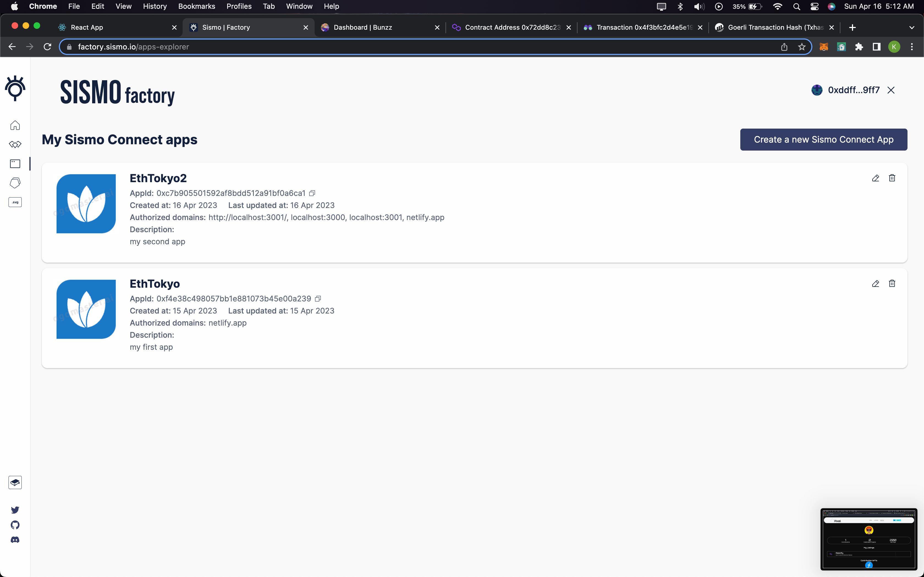
Task: Click Create a new Sismo Connect App
Action: (x=824, y=139)
